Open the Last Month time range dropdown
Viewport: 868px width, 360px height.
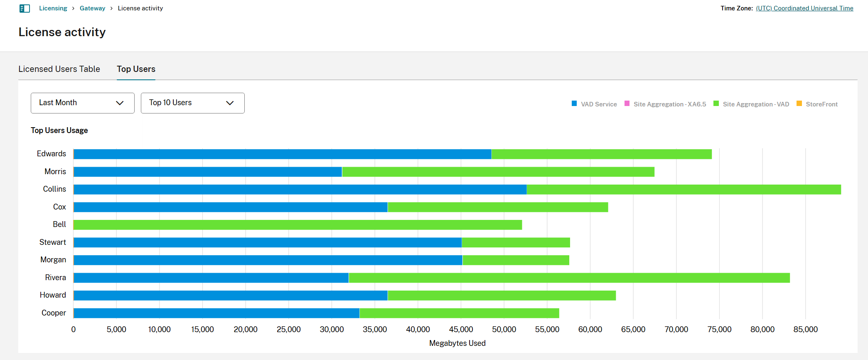82,103
